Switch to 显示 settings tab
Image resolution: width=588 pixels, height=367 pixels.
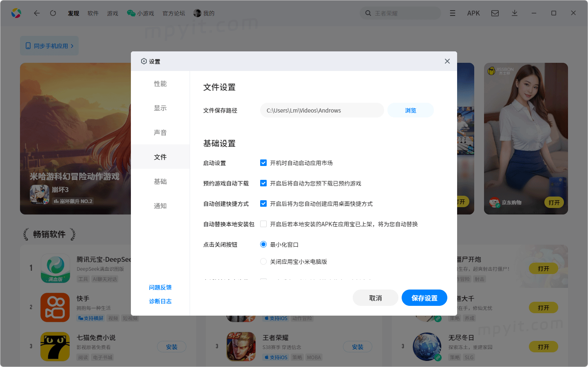click(160, 108)
